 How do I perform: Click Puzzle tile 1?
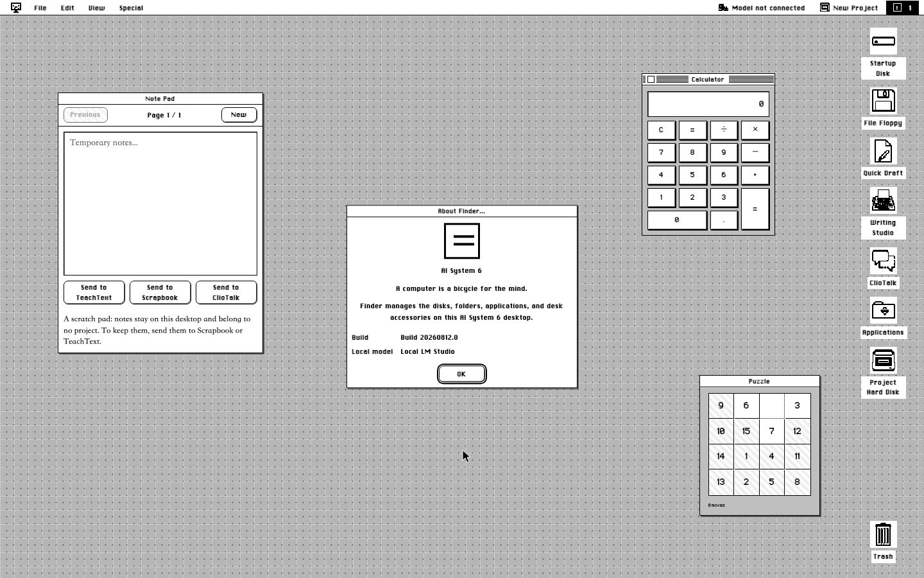pyautogui.click(x=746, y=457)
